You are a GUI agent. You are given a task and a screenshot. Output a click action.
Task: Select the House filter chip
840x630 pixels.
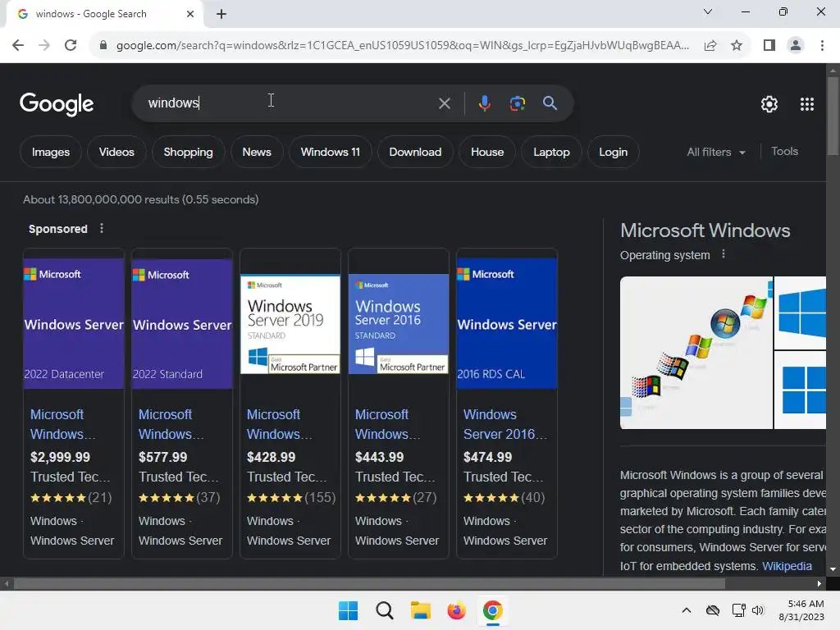[487, 152]
